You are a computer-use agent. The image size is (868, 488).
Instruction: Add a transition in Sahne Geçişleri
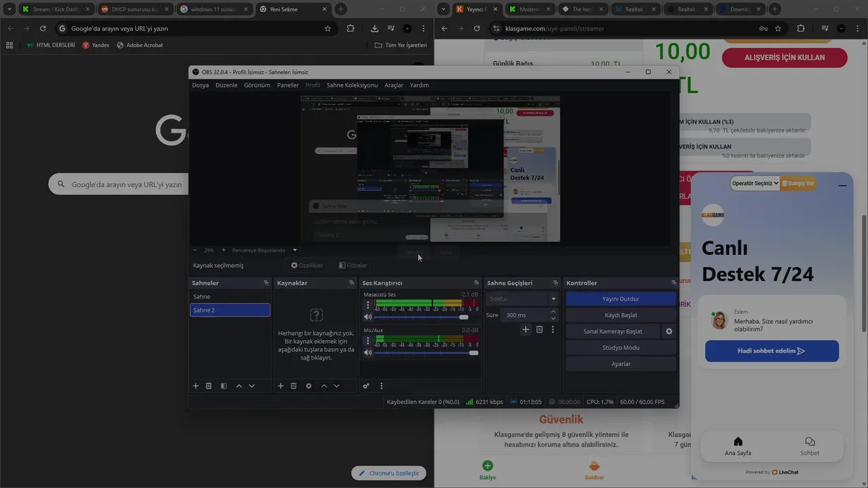click(526, 329)
